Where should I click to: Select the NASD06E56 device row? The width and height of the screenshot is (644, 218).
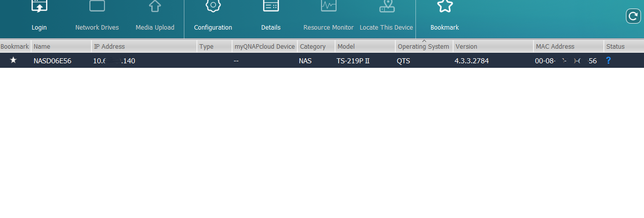322,60
